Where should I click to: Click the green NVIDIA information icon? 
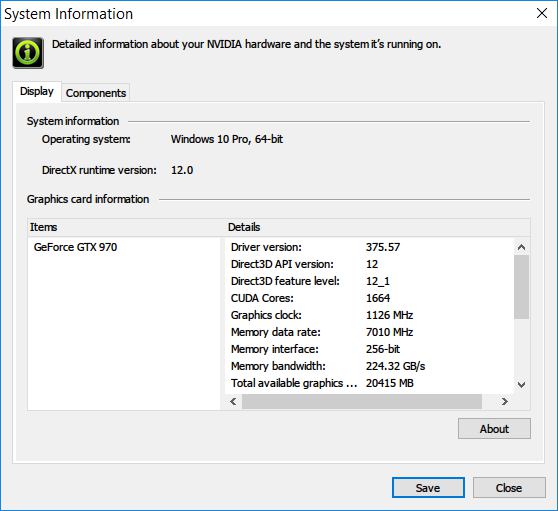click(28, 53)
